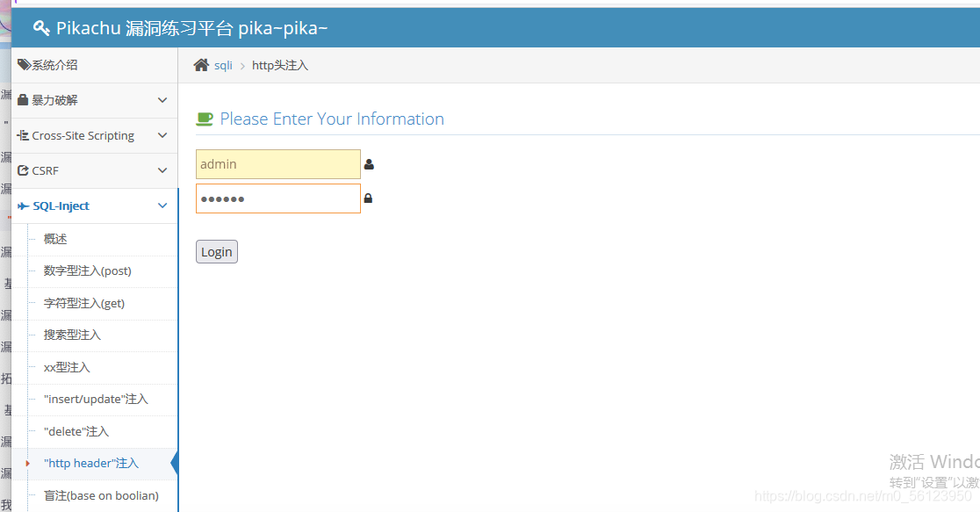980x512 pixels.
Task: Click the home icon in breadcrumb
Action: click(x=201, y=65)
